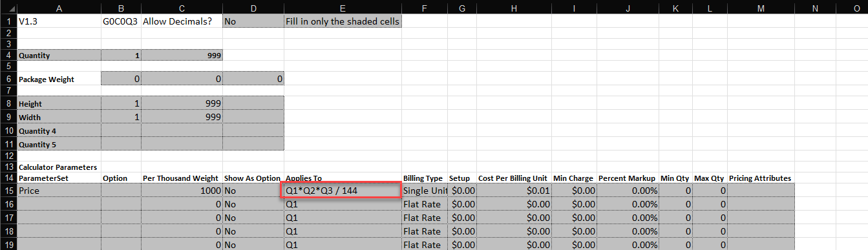Select the first Package Weight zero cell

pyautogui.click(x=121, y=79)
